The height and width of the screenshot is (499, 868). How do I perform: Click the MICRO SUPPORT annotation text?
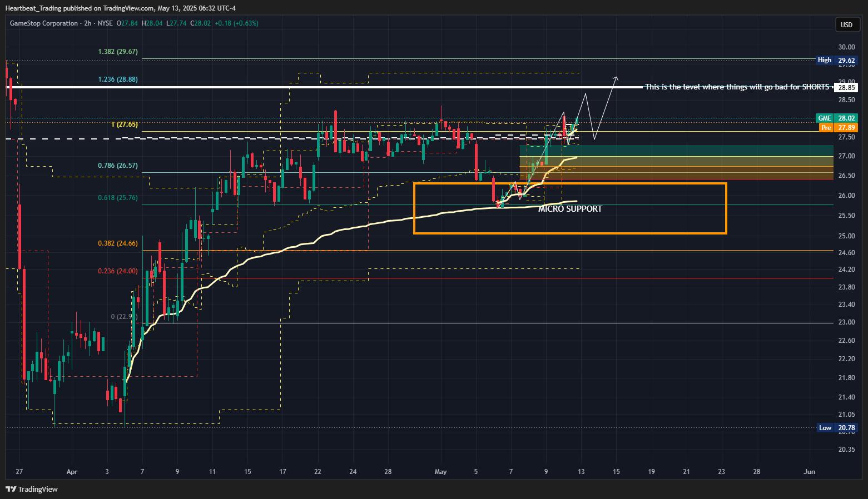570,209
